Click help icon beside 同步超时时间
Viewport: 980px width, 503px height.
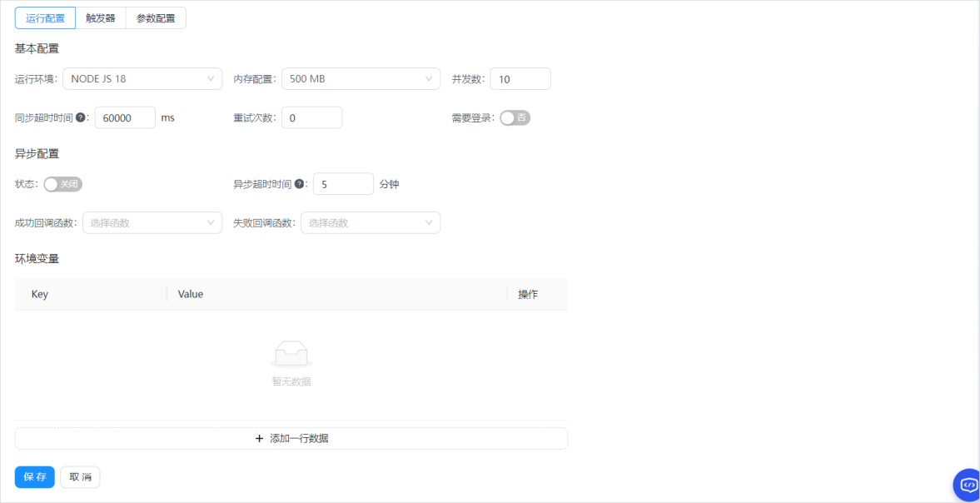[x=80, y=117]
